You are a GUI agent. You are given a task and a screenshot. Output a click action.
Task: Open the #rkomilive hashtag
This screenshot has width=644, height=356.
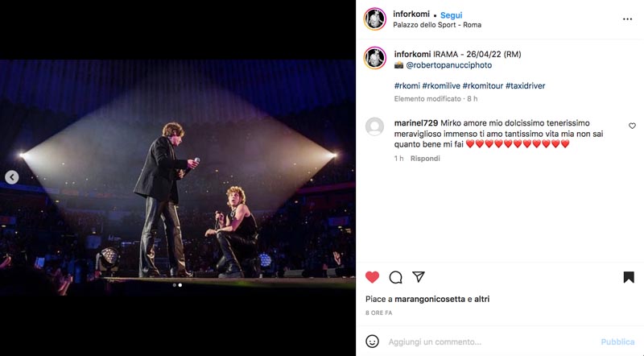[x=441, y=86]
